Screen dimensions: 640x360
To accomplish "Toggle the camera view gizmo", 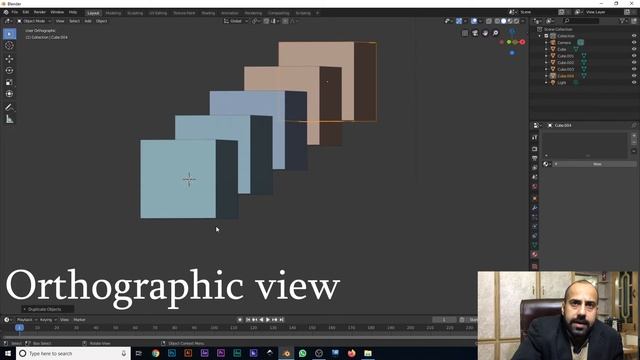I will click(475, 33).
